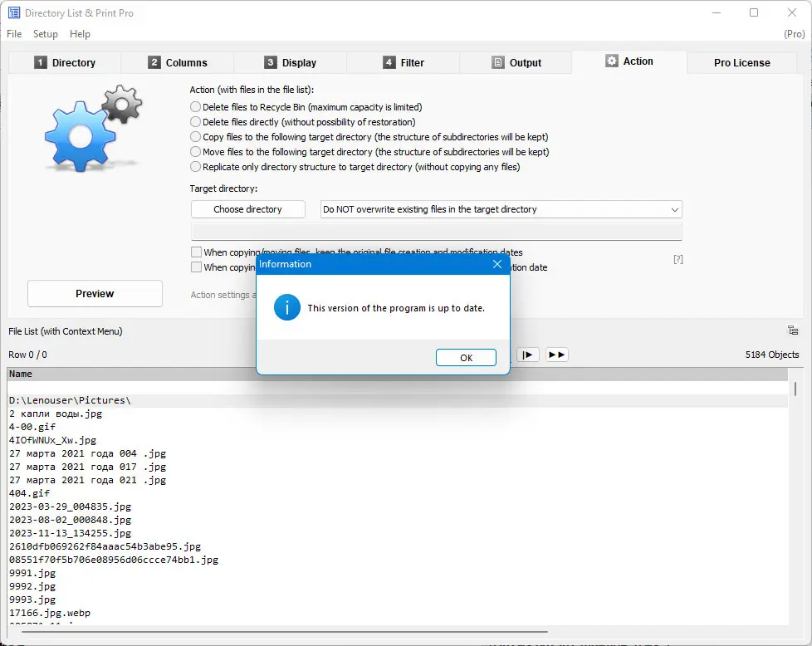Select the Action tab
812x646 pixels.
click(x=629, y=61)
